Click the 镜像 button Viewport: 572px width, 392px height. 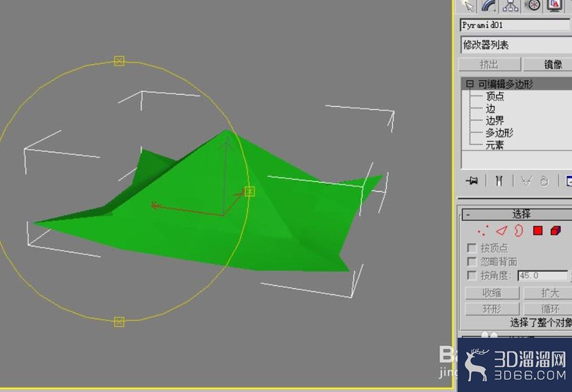(x=548, y=65)
